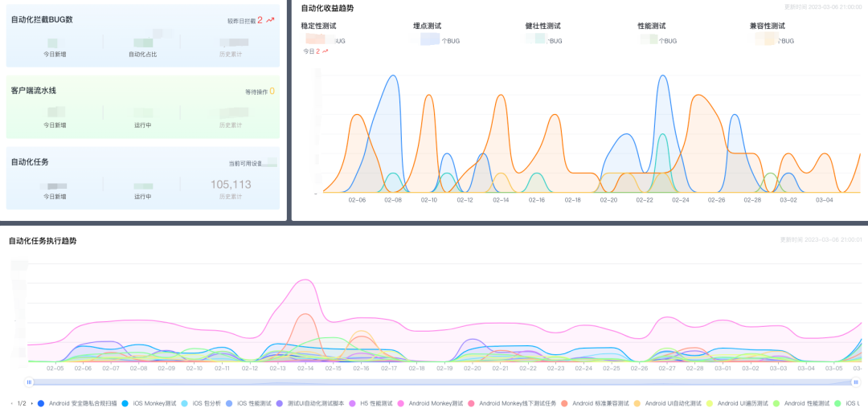Click the 02-24 label on 收益趋势 axis
This screenshot has height=412, width=868.
coord(681,200)
